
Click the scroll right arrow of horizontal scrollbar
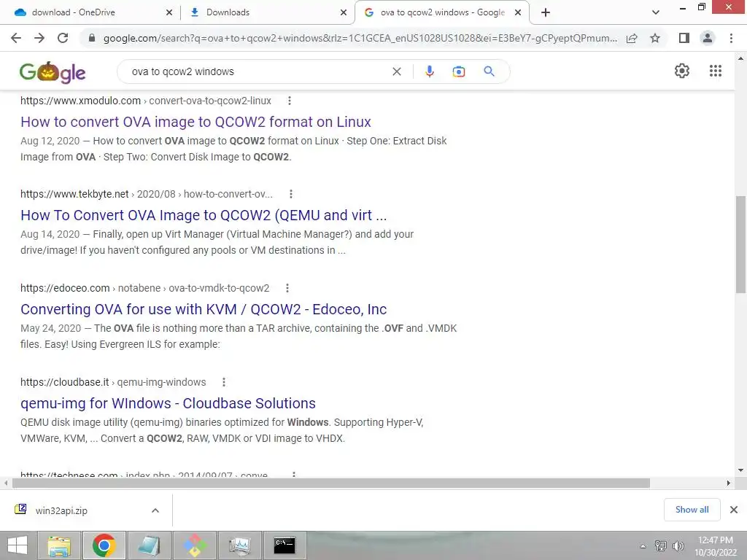729,483
